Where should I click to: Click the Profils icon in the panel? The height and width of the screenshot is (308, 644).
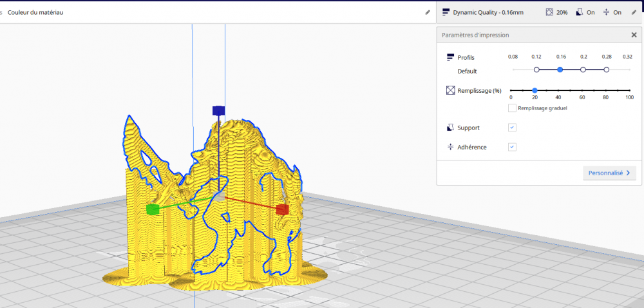[450, 57]
